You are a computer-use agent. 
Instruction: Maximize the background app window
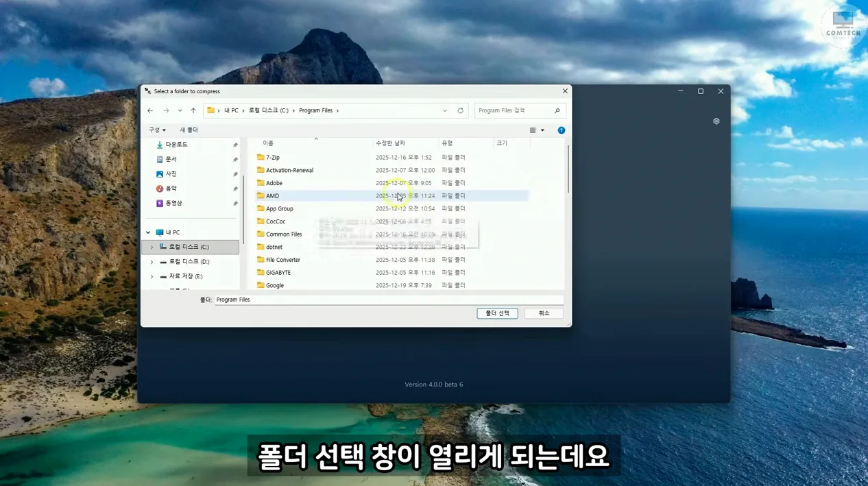(701, 91)
